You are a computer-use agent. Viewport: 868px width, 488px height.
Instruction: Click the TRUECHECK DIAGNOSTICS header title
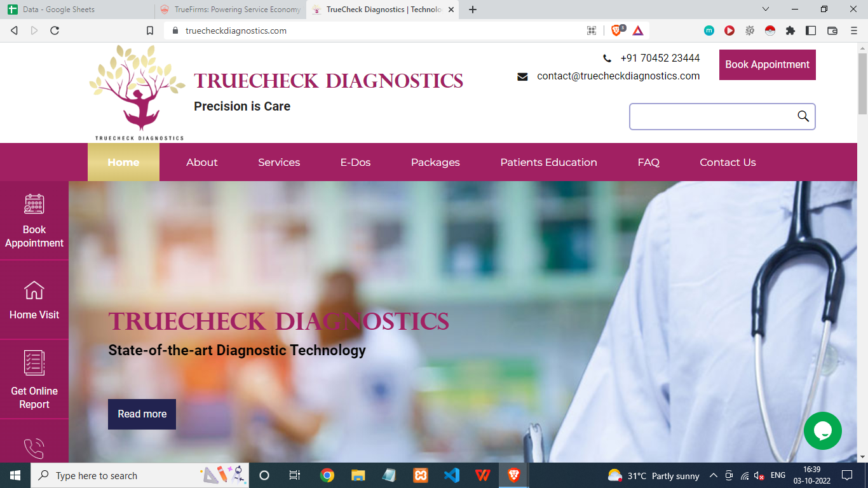(329, 81)
